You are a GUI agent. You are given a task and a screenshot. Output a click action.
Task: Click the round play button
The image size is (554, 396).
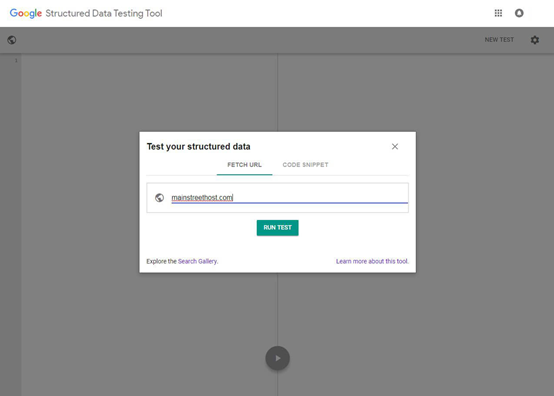[278, 358]
